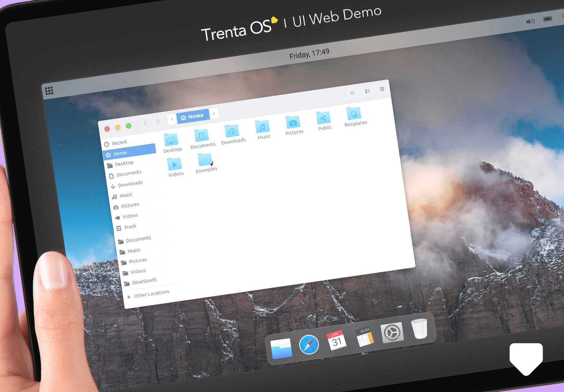The image size is (564, 392).
Task: Click the path bar left chevron before Home
Action: tap(172, 119)
